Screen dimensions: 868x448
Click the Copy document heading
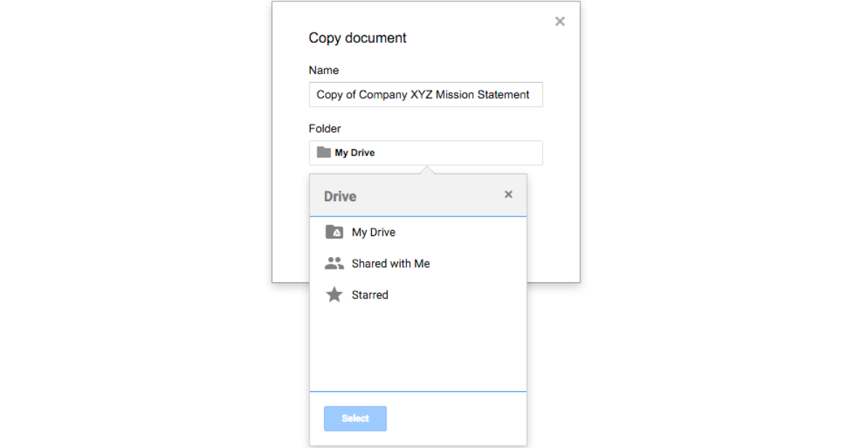click(357, 38)
